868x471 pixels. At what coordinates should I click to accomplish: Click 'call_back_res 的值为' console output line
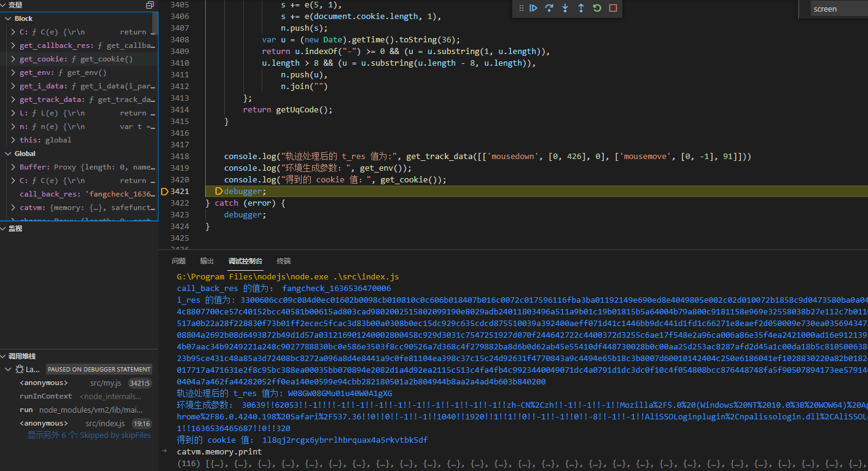tap(284, 288)
